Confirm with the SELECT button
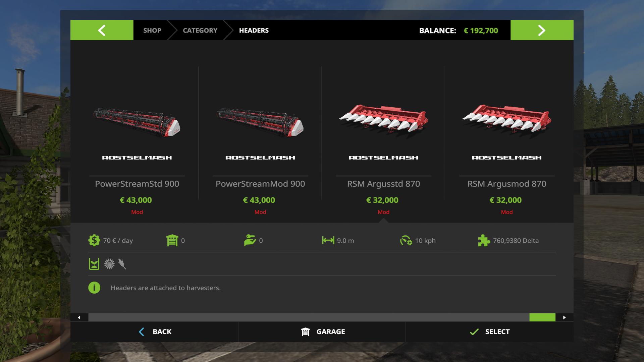The image size is (644, 362). point(490,331)
